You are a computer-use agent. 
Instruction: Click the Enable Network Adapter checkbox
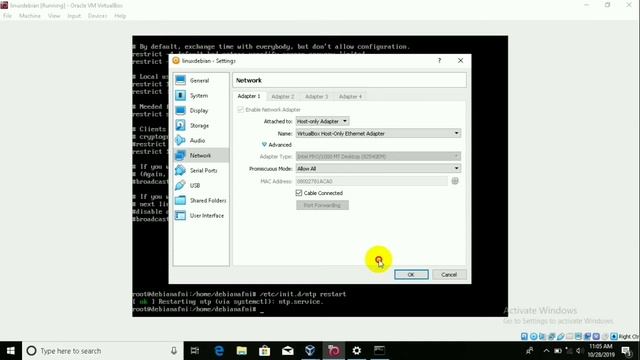point(240,110)
